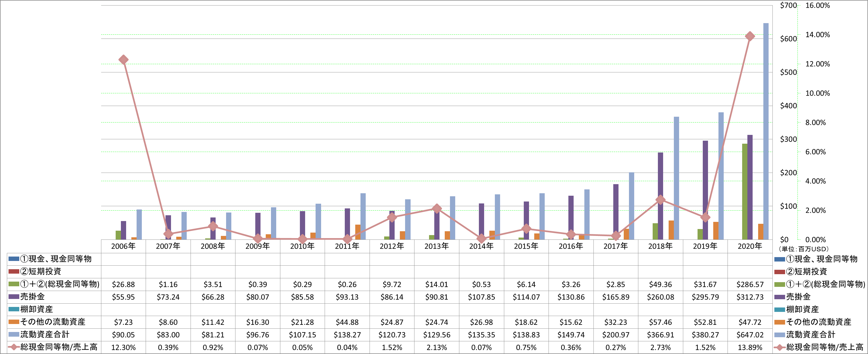Screen dimensions: 868x354
Task: Click the left 棚卸資産 row label
Action: point(36,309)
